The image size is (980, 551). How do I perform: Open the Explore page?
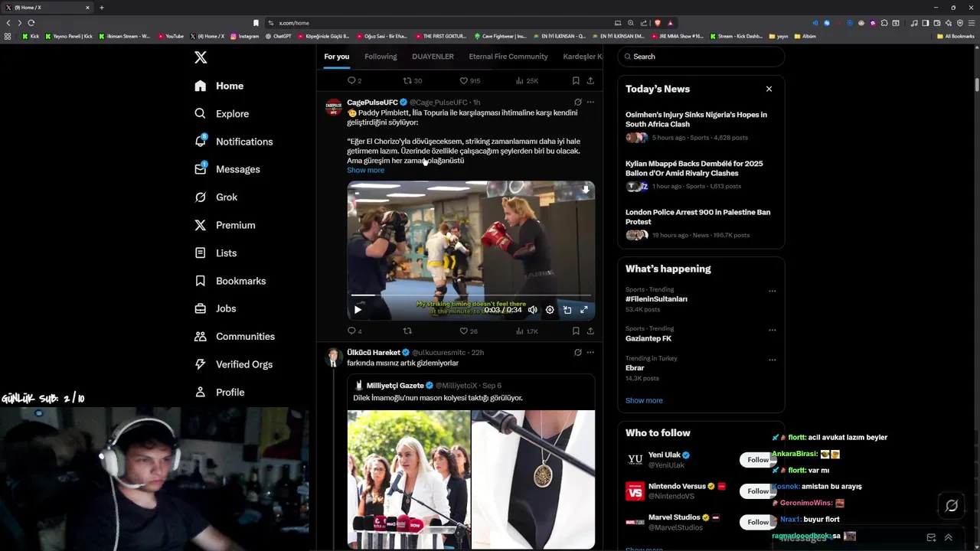coord(222,113)
